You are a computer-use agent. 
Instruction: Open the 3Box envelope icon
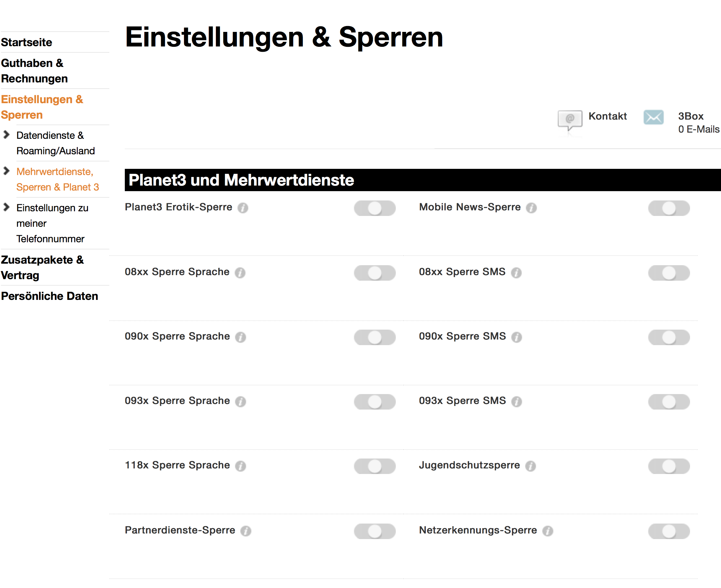click(x=653, y=117)
